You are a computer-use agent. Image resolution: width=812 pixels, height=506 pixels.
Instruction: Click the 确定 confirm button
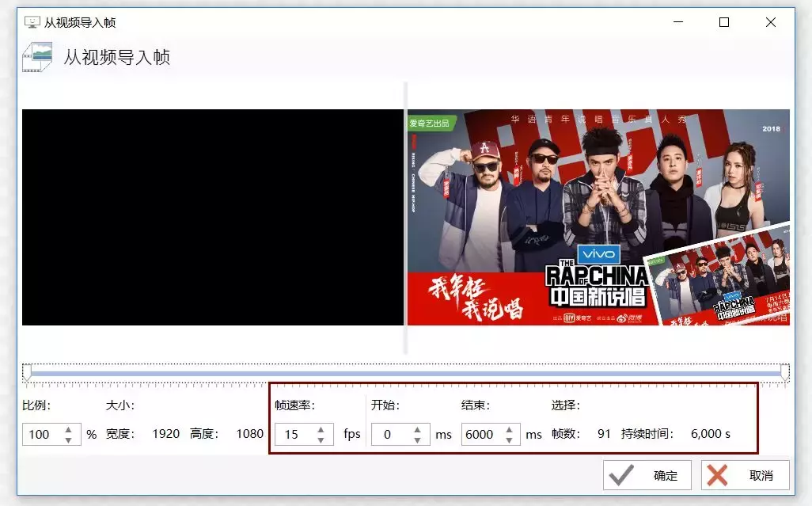[647, 475]
